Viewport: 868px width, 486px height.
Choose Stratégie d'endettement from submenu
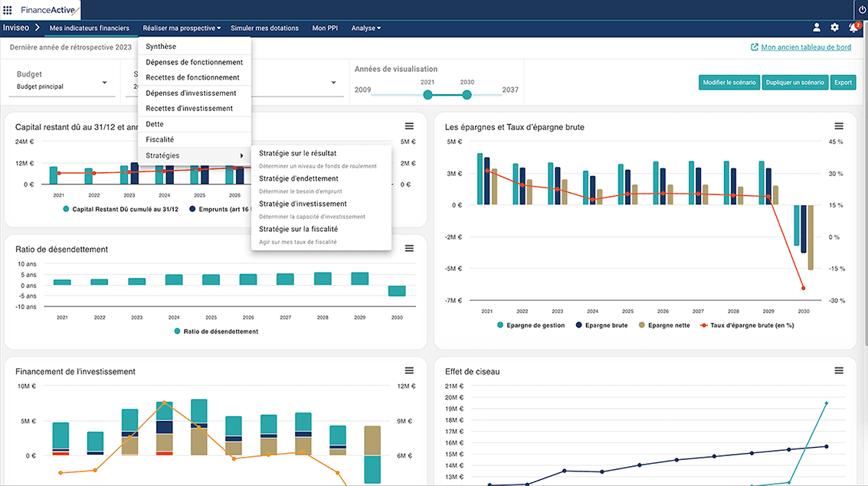tap(298, 178)
